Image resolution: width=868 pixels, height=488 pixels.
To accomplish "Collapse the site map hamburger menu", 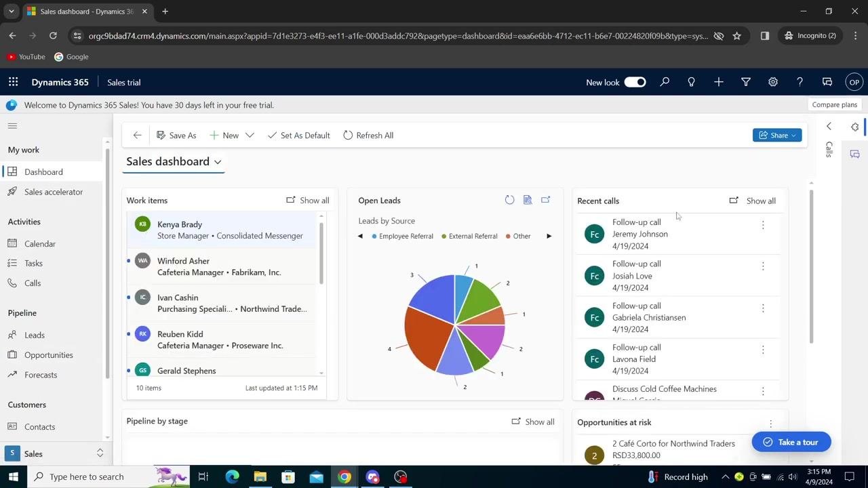I will tap(12, 126).
